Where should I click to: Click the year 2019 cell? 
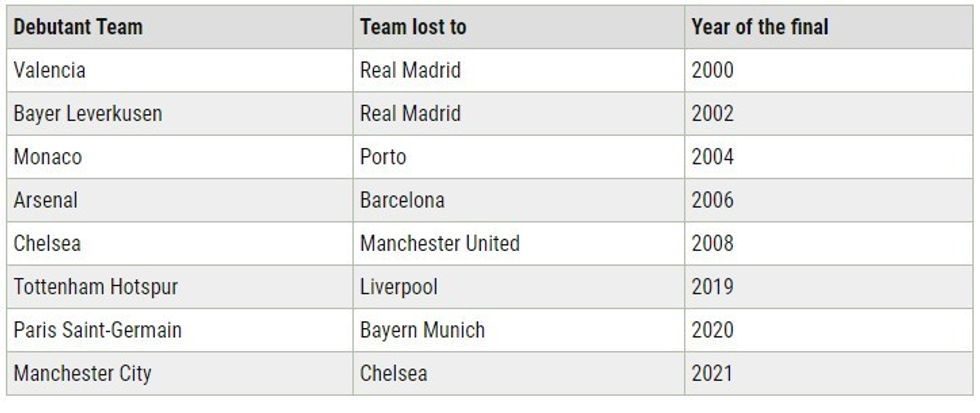point(712,287)
